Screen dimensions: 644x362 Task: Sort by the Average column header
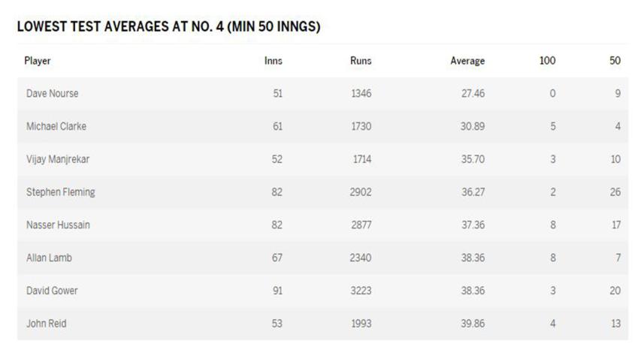click(467, 61)
